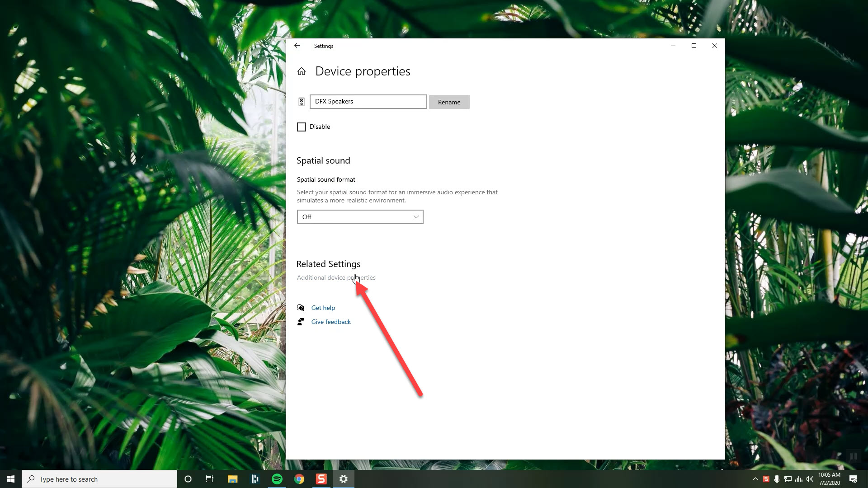
Task: Click the back arrow in Settings
Action: (x=297, y=46)
